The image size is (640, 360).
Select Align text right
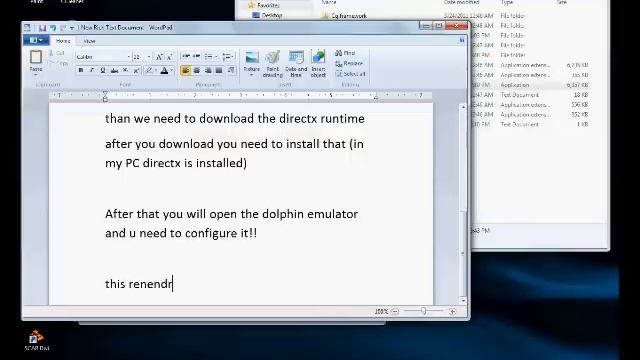point(208,71)
